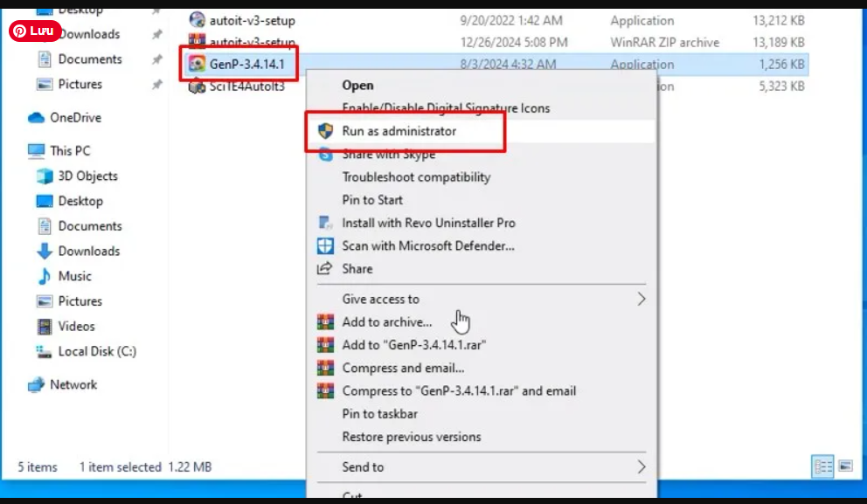This screenshot has height=504, width=867.
Task: Click the Pinterest Lưu save button
Action: (35, 31)
